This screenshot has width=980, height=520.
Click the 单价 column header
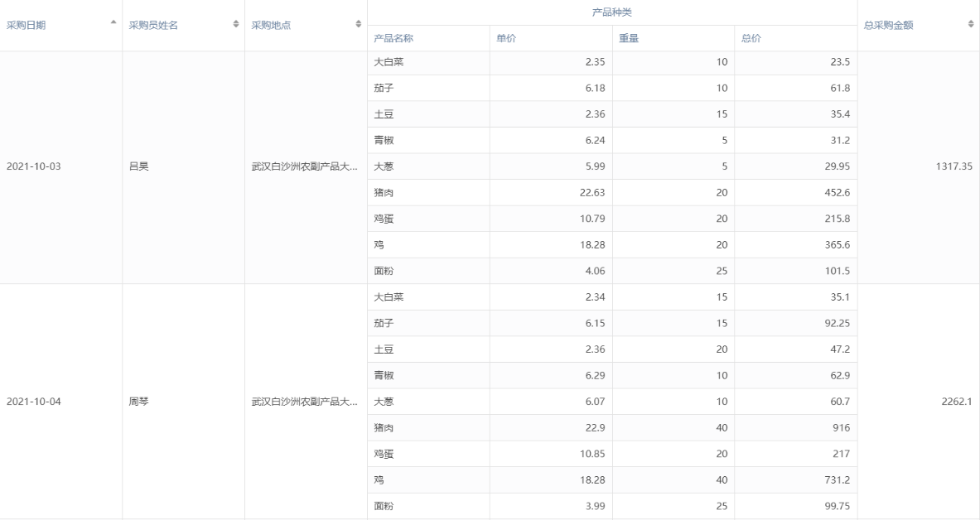click(x=506, y=38)
